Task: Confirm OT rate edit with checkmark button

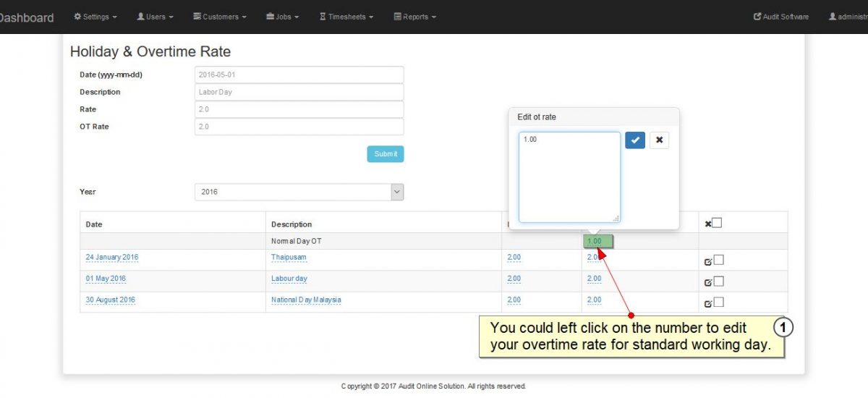Action: pos(634,140)
